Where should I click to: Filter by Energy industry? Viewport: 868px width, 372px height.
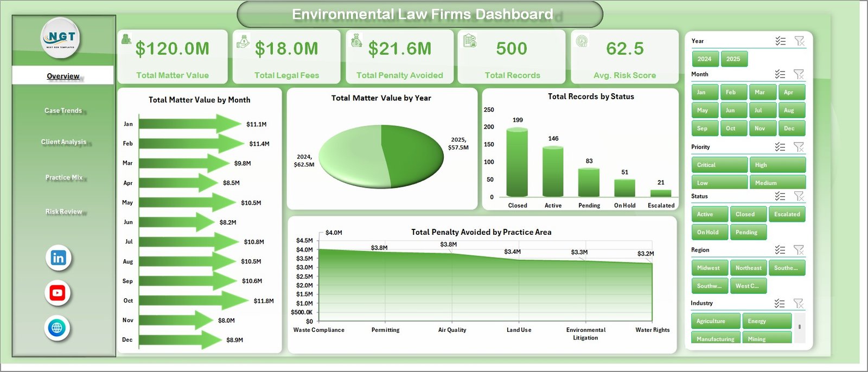click(x=767, y=321)
